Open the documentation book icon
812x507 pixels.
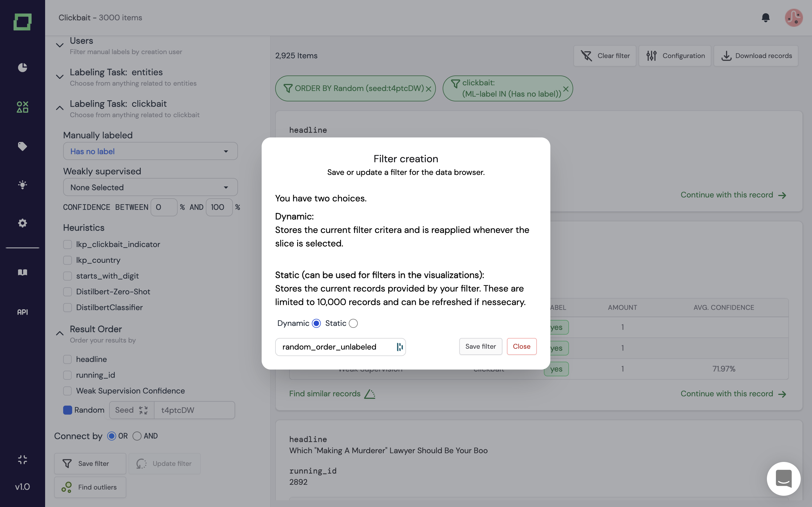(x=23, y=272)
